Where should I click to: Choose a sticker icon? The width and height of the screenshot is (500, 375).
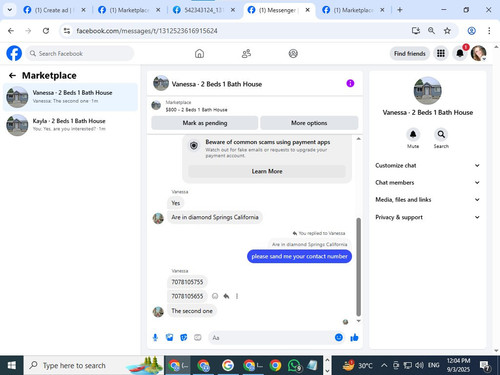184,338
